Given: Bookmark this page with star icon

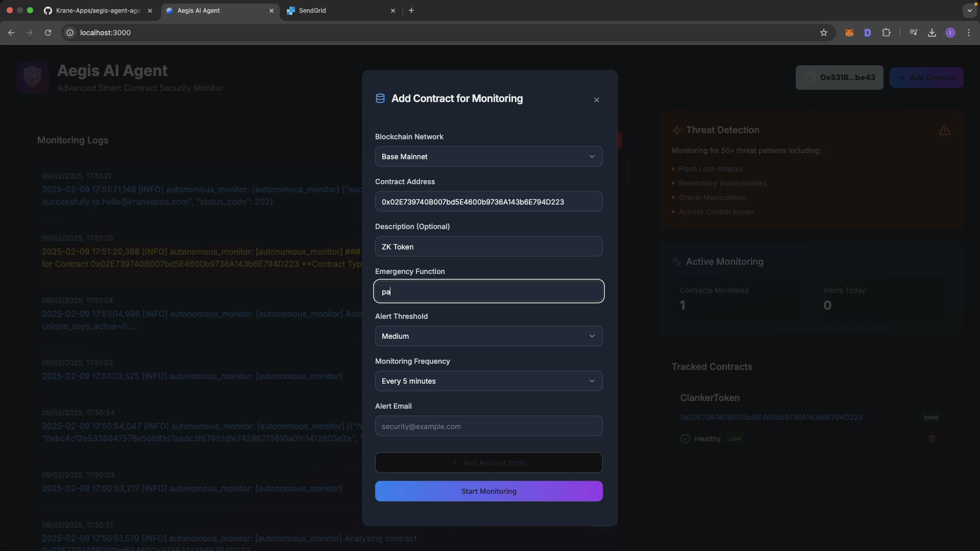Looking at the screenshot, I should pos(823,33).
